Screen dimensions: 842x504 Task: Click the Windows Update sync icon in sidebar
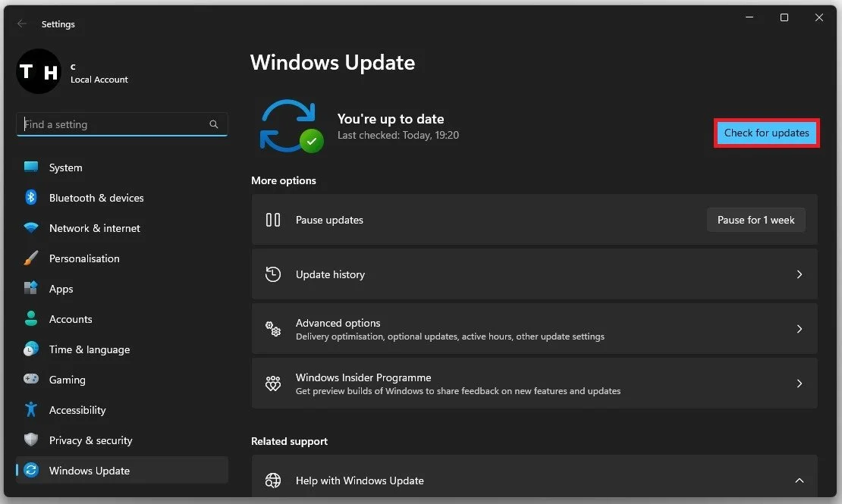[31, 470]
